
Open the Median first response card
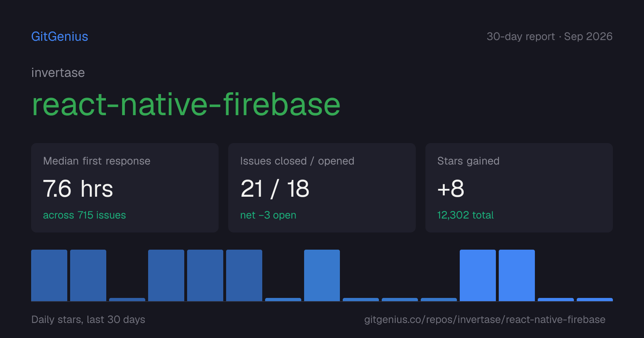125,188
